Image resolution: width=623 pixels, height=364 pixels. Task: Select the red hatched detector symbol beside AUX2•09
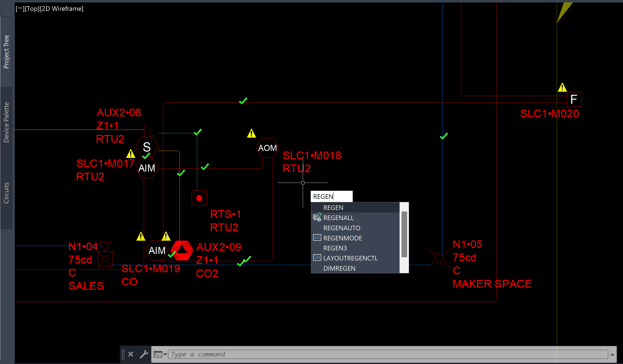click(182, 251)
